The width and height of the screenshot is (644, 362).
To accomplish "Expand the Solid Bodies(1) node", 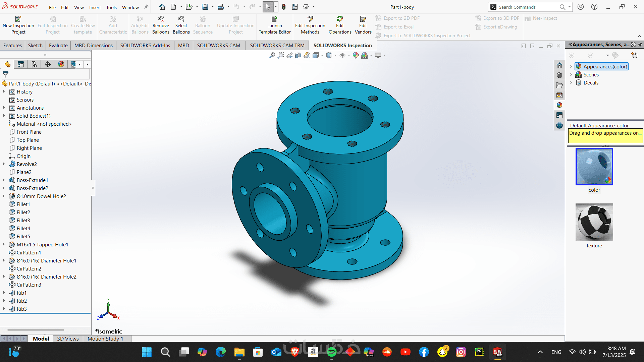I will tap(4, 116).
